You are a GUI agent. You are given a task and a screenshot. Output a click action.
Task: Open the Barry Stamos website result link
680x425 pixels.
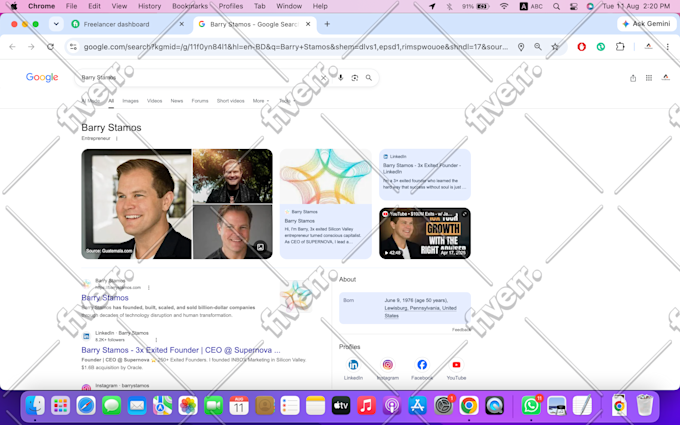tap(105, 298)
